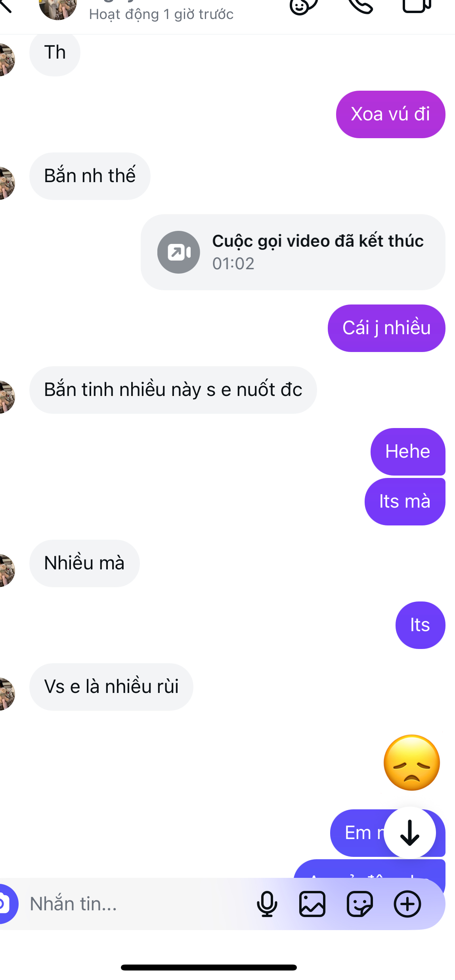The height and width of the screenshot is (980, 455).
Task: Tap the "Hoạt động 1 giờ trước" status text
Action: (x=161, y=14)
